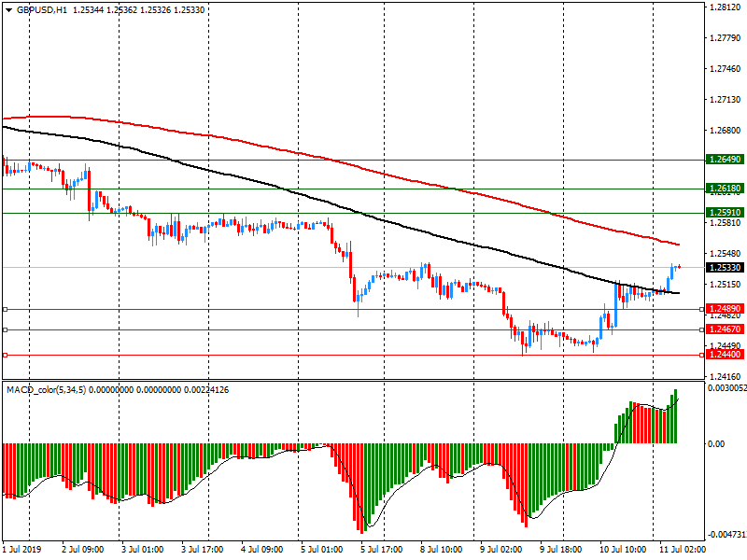Screen dimensions: 747x560
Task: Click the 1.27130 price axis value
Action: click(726, 100)
